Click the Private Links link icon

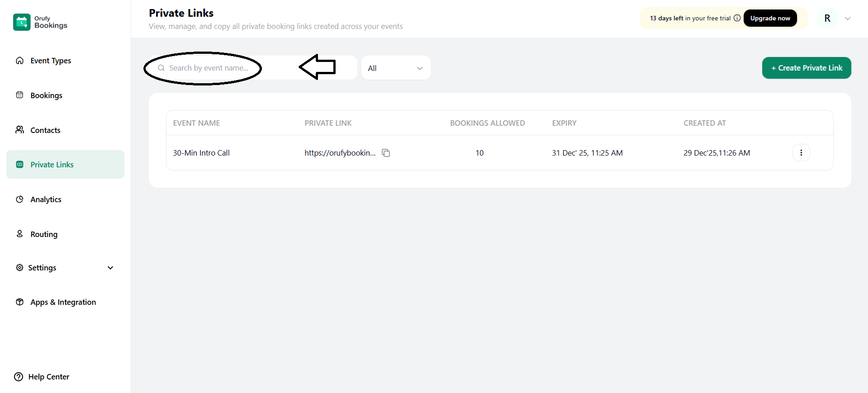[19, 165]
